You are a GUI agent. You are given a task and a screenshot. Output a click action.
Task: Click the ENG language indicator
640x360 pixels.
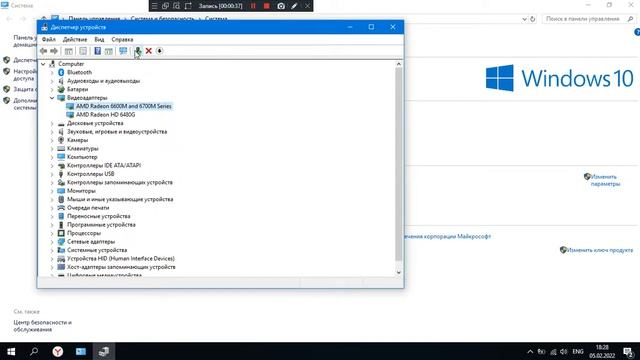[x=578, y=351]
